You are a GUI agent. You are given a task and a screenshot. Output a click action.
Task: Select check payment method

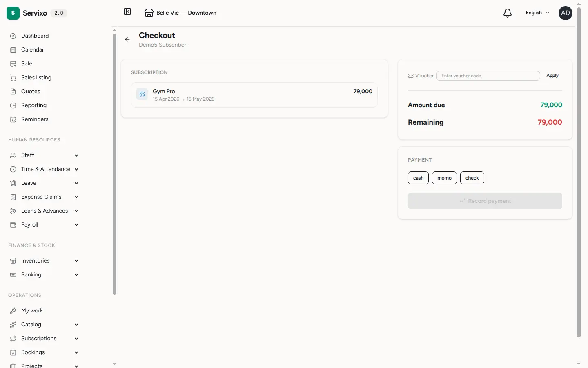(472, 178)
